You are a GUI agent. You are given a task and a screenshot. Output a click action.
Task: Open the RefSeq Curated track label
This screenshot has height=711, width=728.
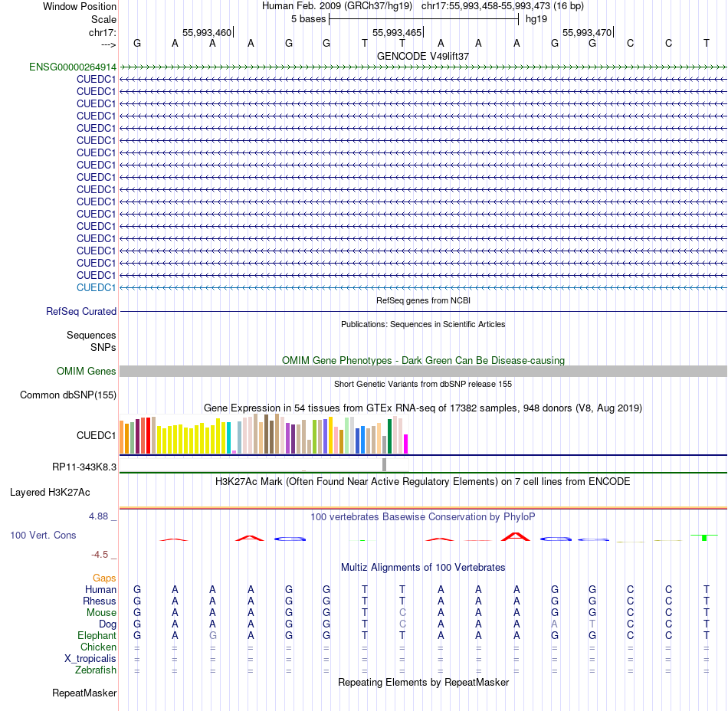click(81, 311)
